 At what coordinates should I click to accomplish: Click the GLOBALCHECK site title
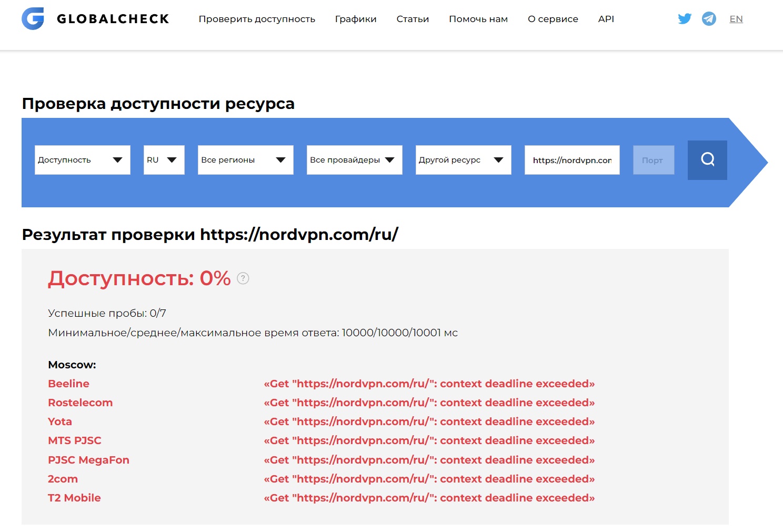click(113, 19)
